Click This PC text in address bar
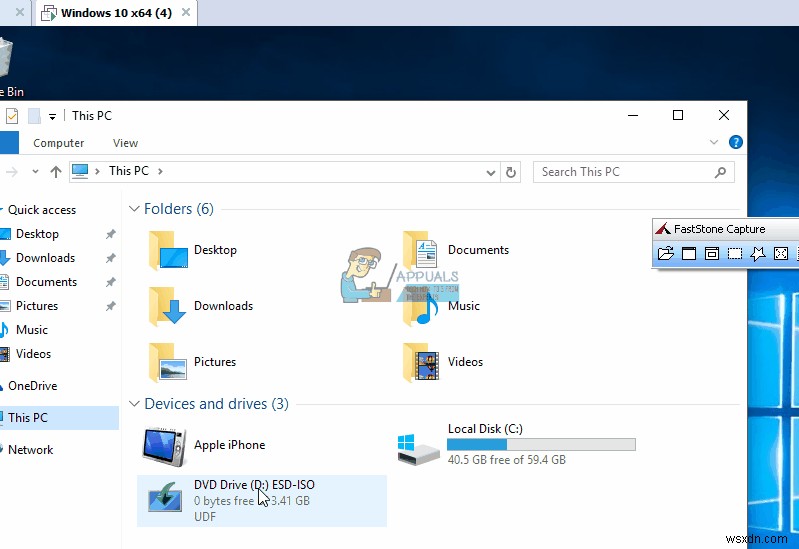 128,171
